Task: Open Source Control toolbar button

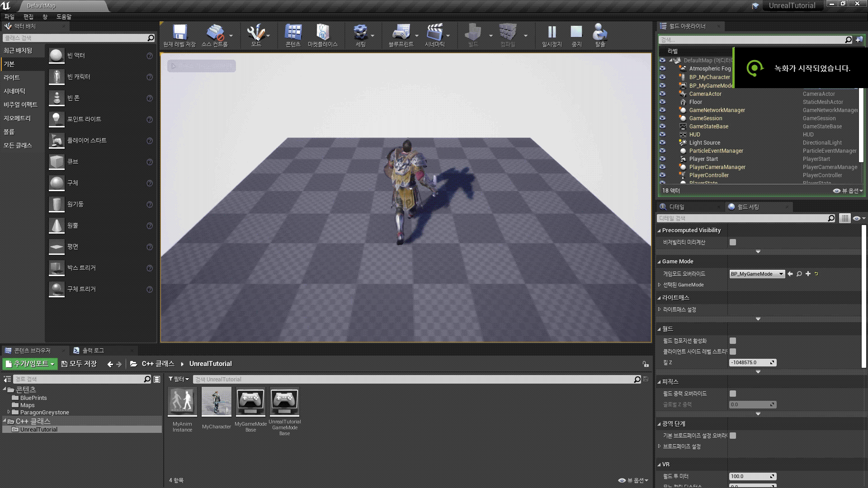Action: point(215,36)
